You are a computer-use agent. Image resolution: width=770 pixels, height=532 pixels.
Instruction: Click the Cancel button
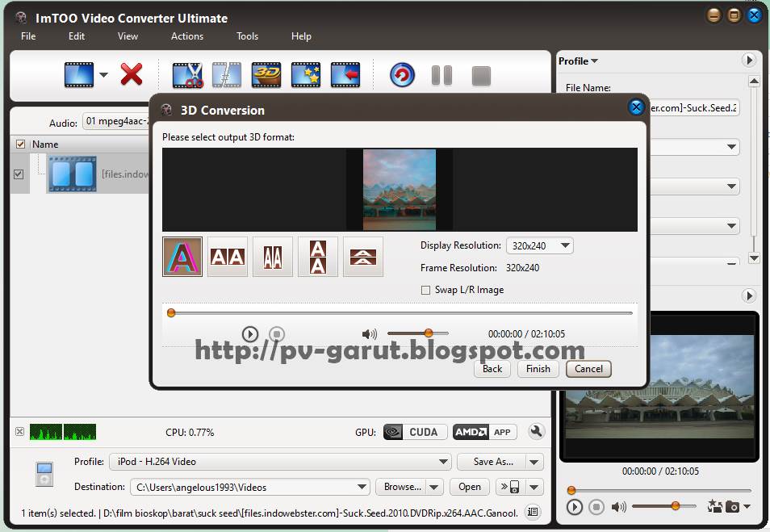pos(588,369)
